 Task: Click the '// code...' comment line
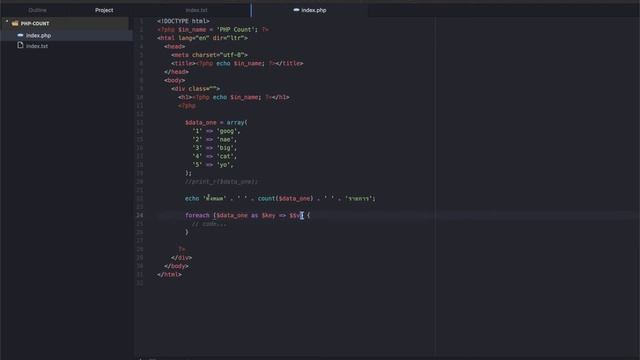coord(209,224)
